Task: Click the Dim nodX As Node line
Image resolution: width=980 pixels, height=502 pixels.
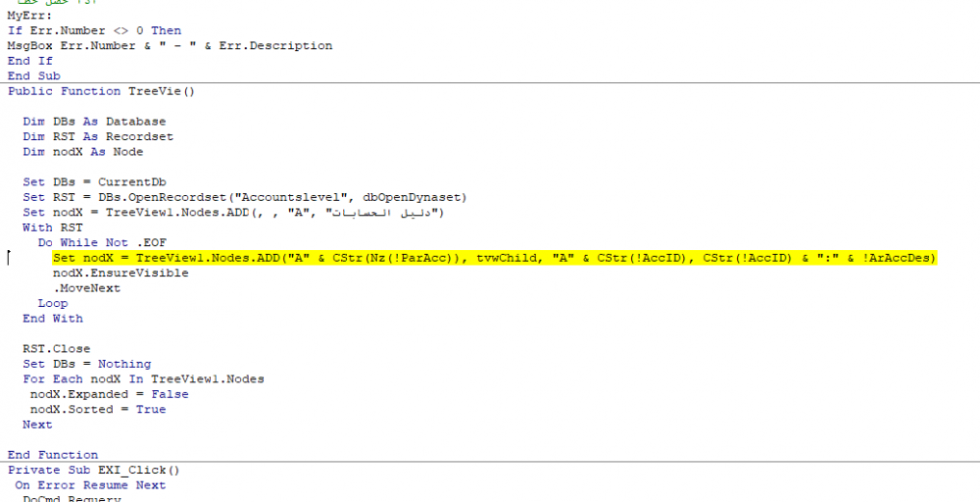Action: click(x=83, y=152)
